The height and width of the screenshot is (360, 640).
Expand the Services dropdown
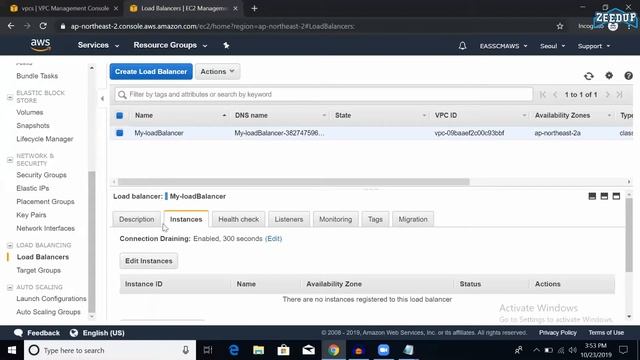click(x=98, y=45)
